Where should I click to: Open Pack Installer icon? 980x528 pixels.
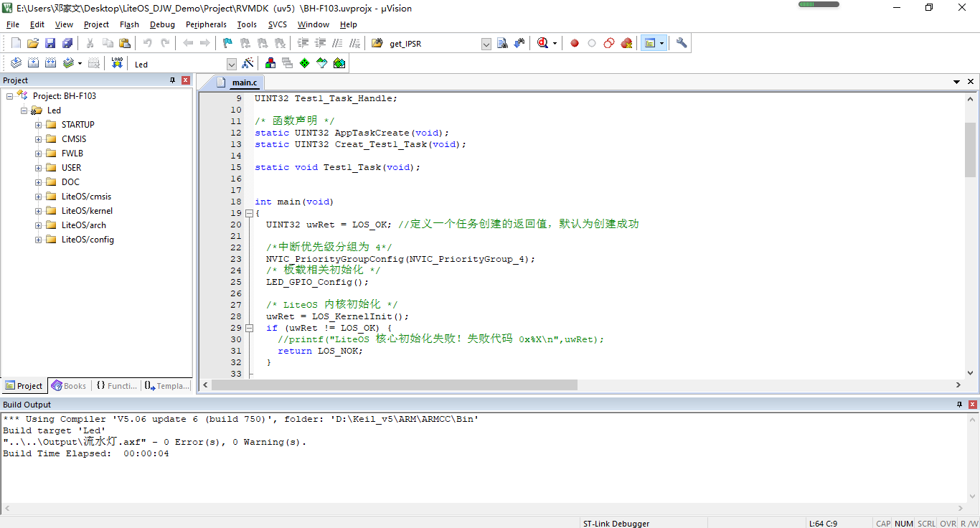tap(339, 63)
